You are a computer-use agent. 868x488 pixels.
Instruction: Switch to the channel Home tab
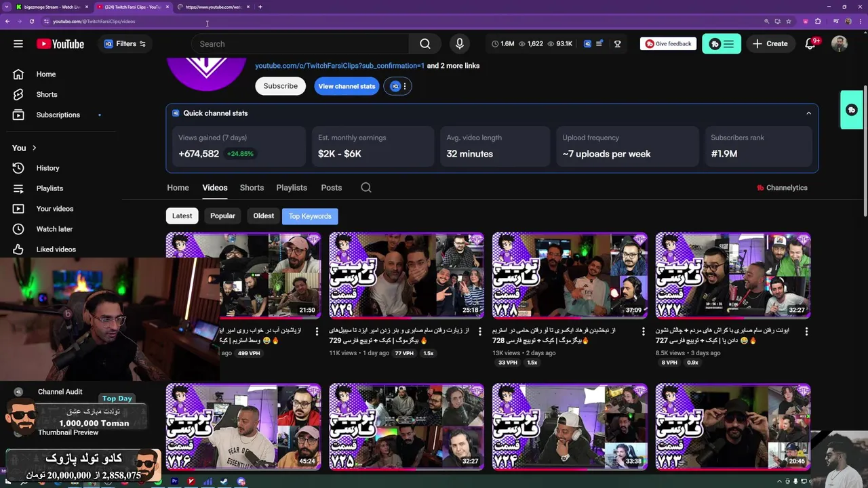(x=178, y=188)
